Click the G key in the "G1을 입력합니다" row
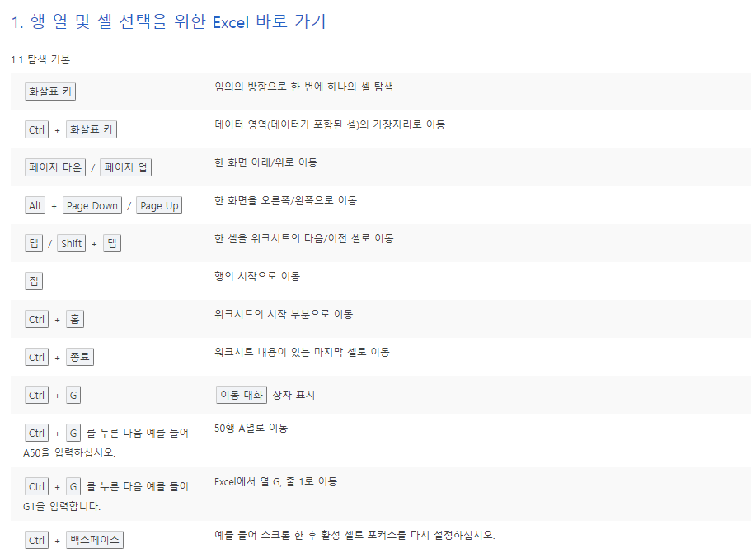Viewport: 756px width, 558px height. point(73,486)
